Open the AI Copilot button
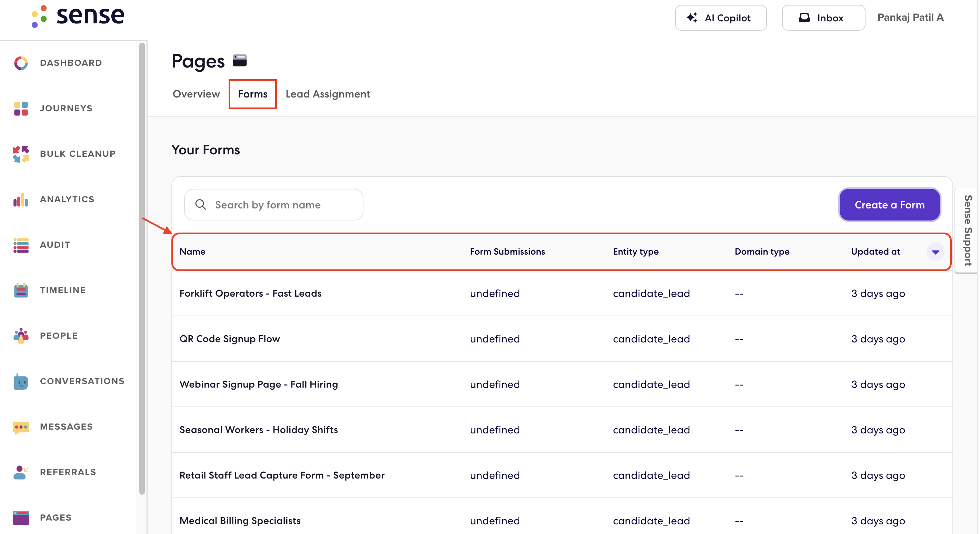This screenshot has width=980, height=534. 721,18
